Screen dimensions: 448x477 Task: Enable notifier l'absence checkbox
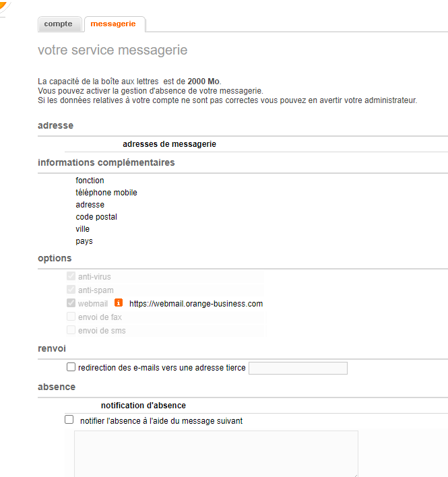coord(69,419)
